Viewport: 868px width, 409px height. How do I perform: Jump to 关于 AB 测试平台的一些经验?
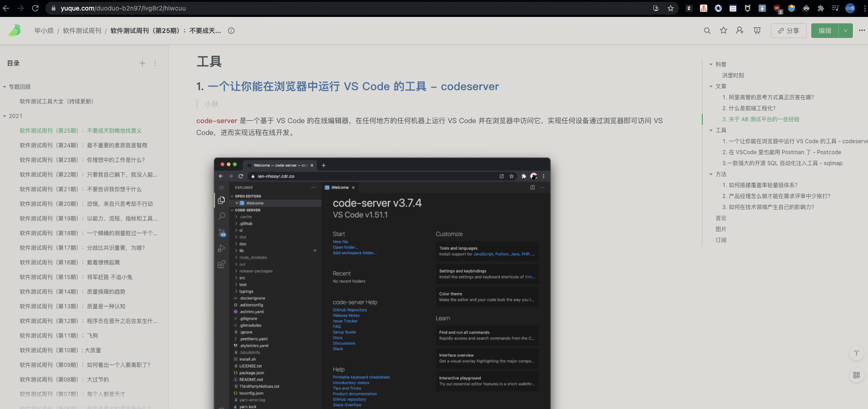point(760,119)
